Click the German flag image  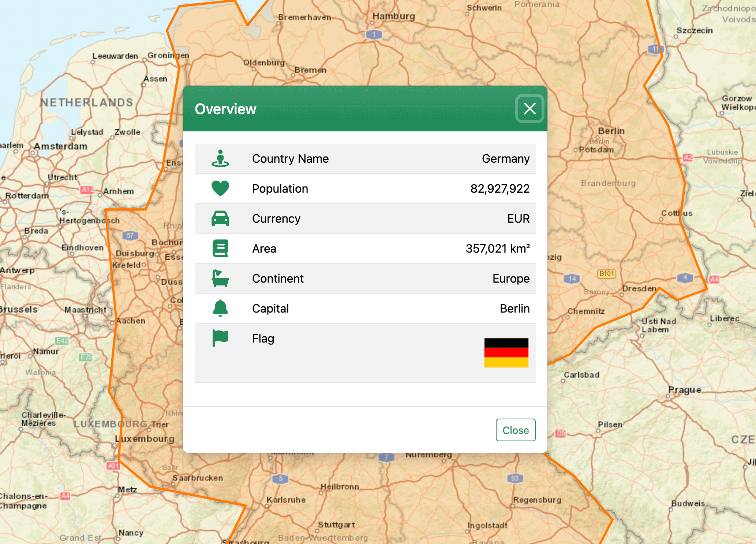click(x=506, y=352)
